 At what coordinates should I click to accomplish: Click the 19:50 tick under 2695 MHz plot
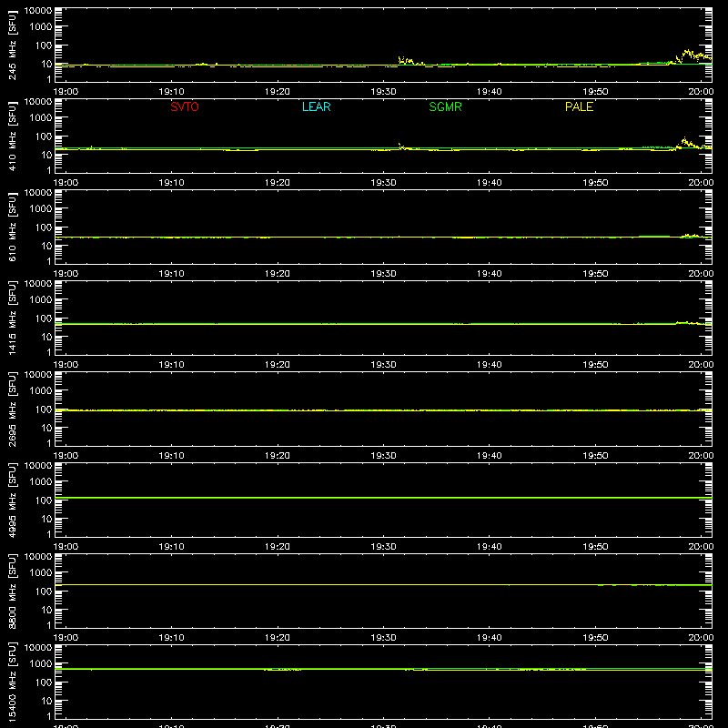595,456
